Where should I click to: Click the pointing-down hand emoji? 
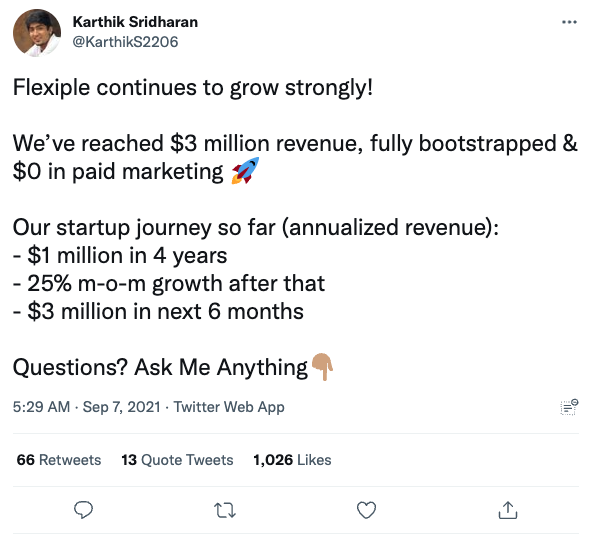pos(322,367)
